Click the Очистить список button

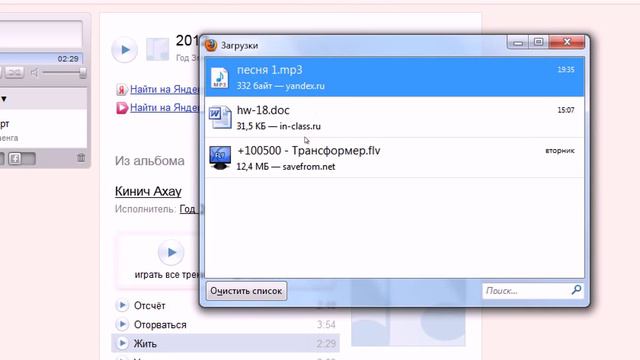point(246,291)
